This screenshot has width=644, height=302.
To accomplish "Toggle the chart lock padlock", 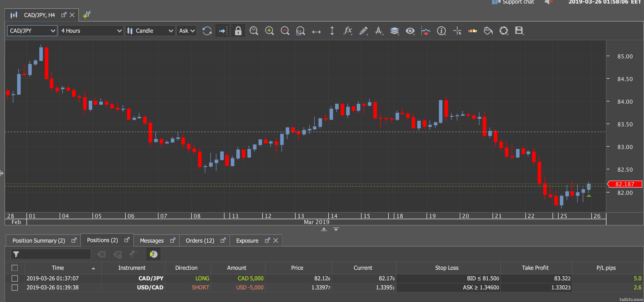I will coord(238,31).
